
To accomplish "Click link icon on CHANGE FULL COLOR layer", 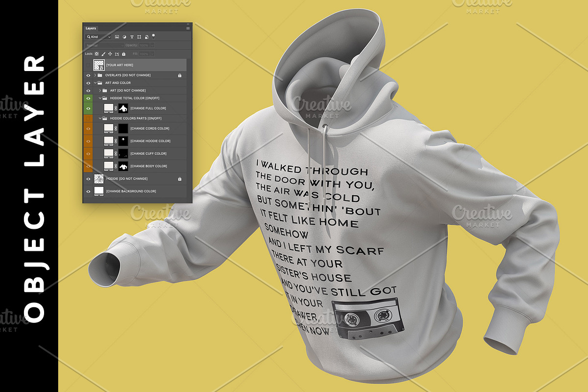I will (x=116, y=108).
